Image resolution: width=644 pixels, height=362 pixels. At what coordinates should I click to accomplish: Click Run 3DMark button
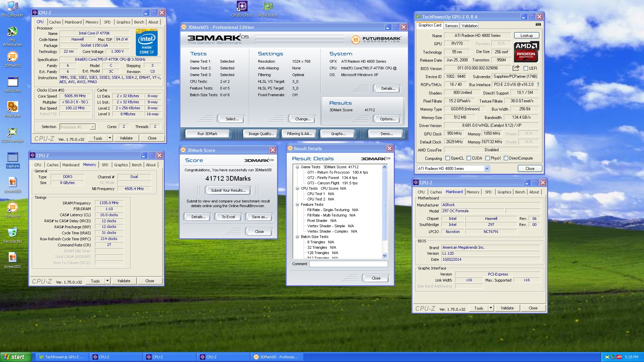pos(207,134)
